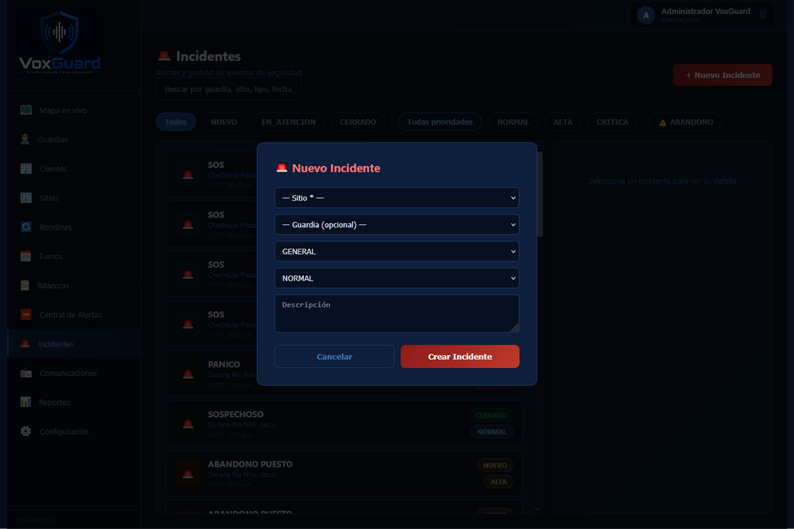Open the Configuración gear icon
Viewport: 794px width, 529px height.
point(26,431)
